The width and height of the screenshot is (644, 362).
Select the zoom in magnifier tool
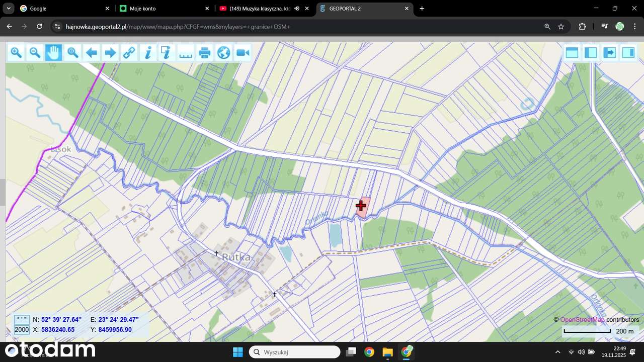(16, 52)
